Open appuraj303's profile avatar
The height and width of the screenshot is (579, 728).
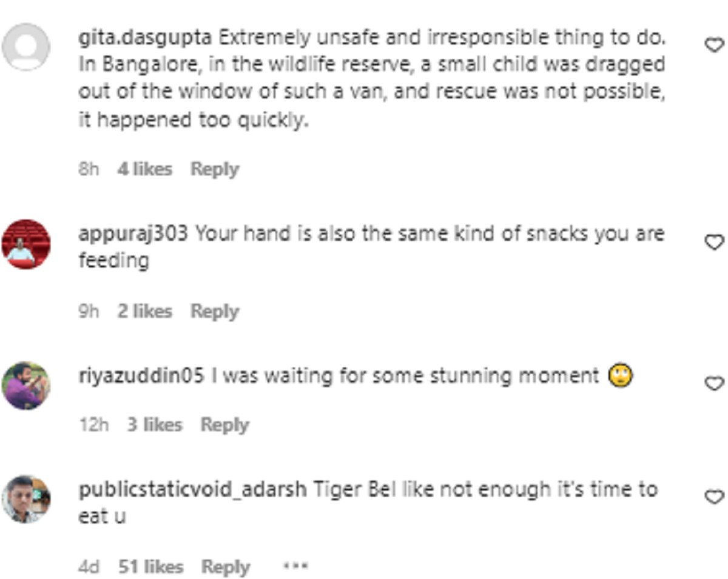point(26,244)
